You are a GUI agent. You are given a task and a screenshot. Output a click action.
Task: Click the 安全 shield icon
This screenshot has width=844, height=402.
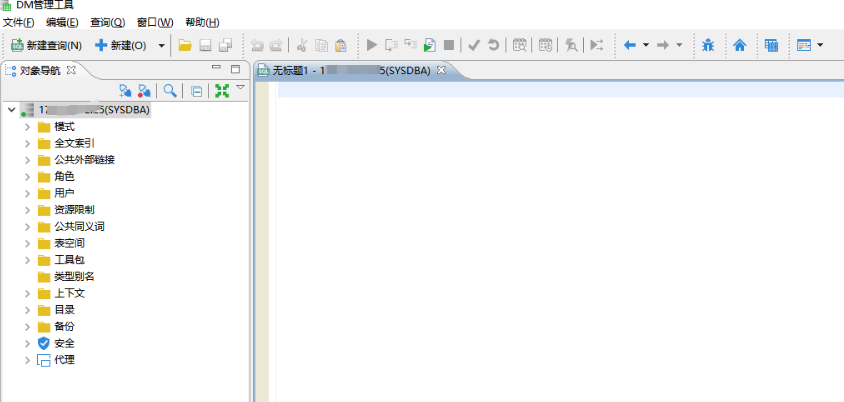point(44,343)
